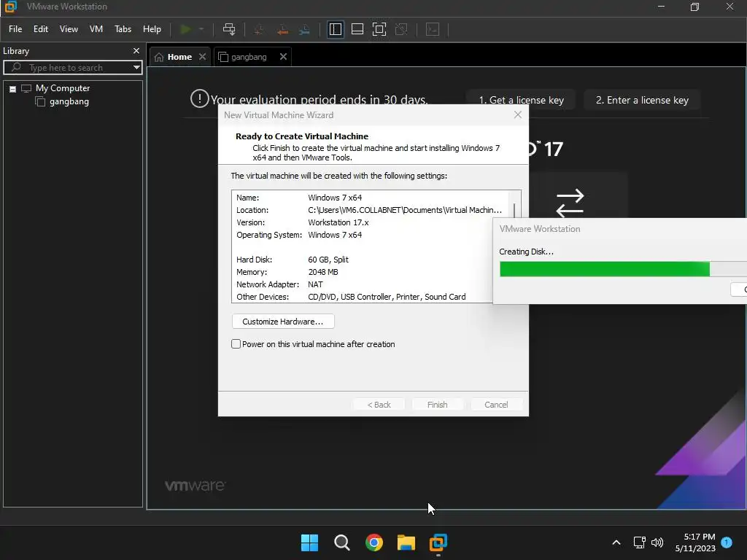Screen dimensions: 747x560
Task: Click the Location path value
Action: [405, 210]
